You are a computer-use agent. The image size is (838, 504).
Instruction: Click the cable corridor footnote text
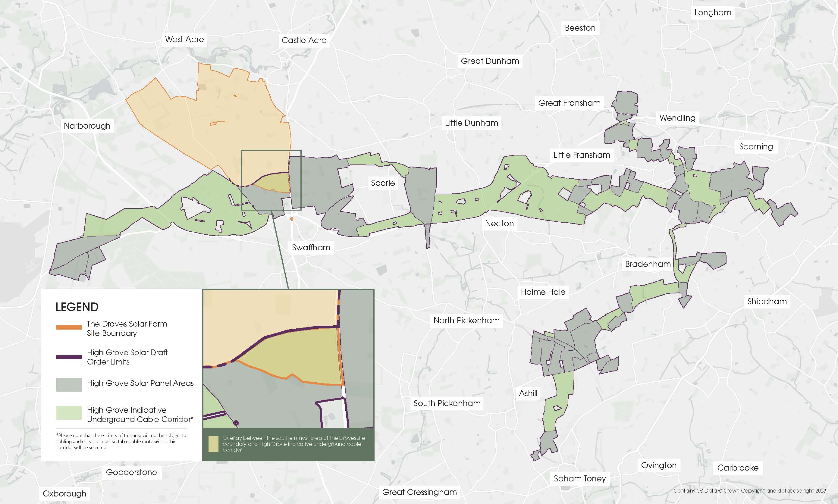(121, 442)
